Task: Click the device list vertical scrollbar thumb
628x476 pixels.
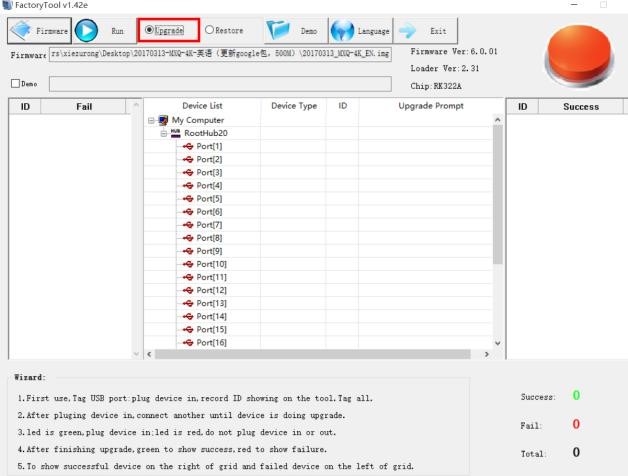Action: (x=497, y=194)
